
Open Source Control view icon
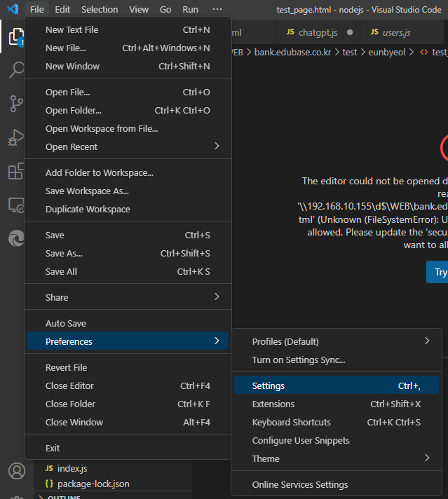point(16,104)
